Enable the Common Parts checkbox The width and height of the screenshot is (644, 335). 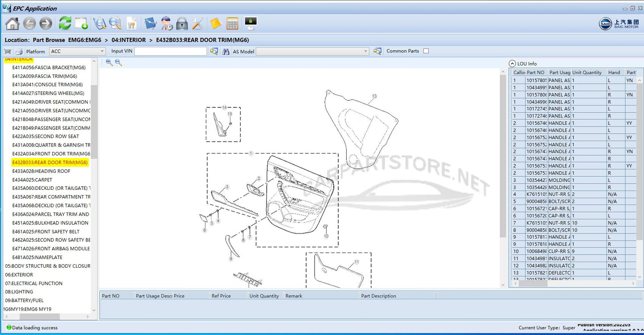point(426,51)
